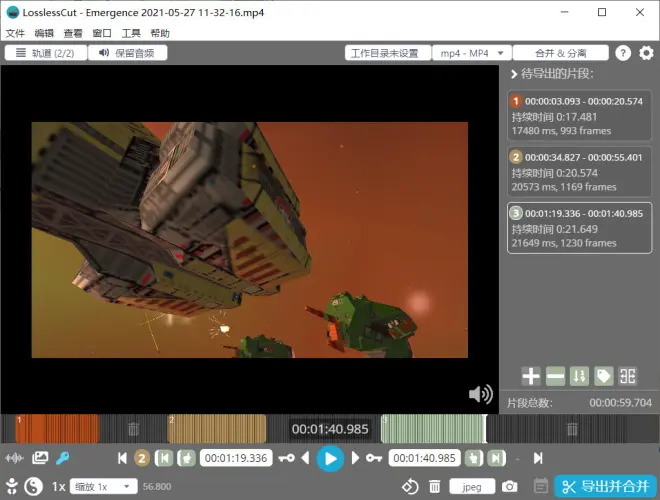660x500 pixels.
Task: Select segment 2 starting 00:00:34.827
Action: (x=579, y=172)
